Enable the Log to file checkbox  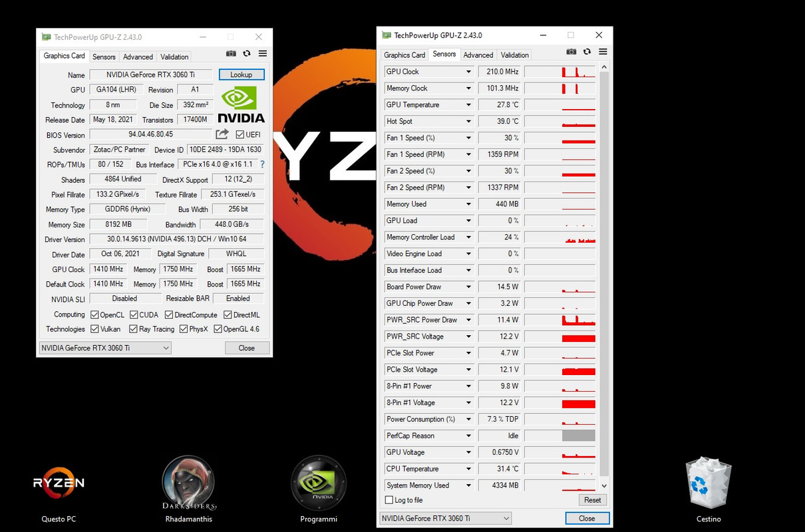[x=389, y=500]
